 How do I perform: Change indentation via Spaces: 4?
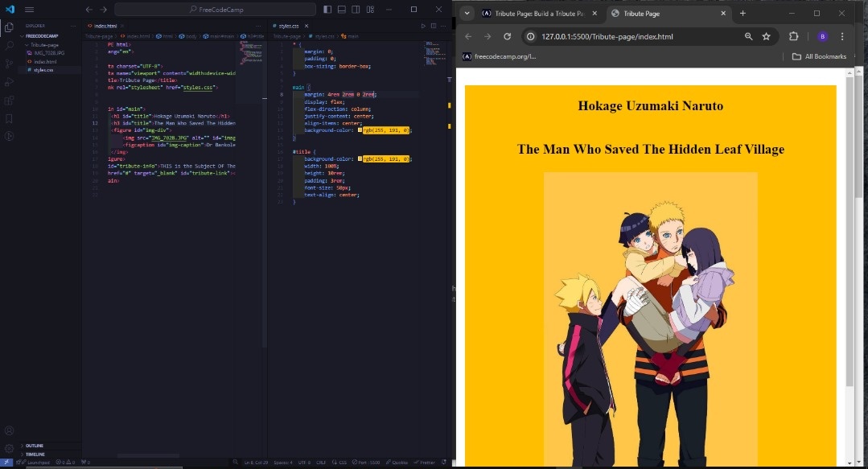[x=283, y=463]
